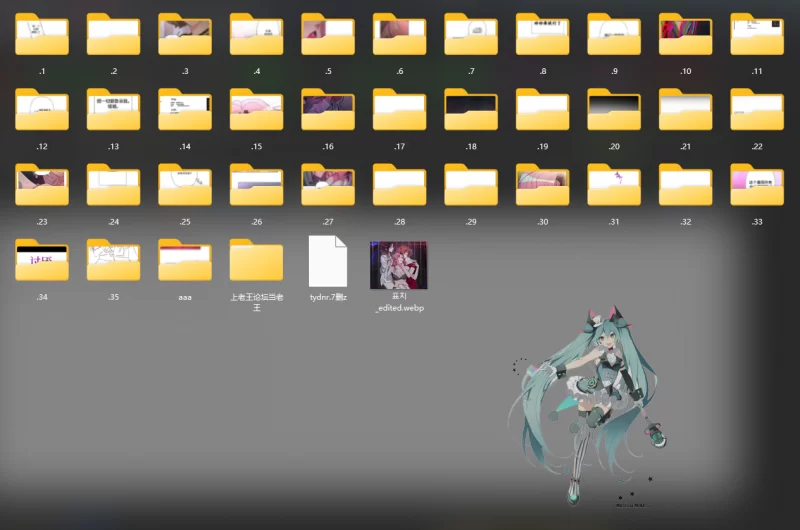Open the folder named .19
800x530 pixels.
[542, 109]
